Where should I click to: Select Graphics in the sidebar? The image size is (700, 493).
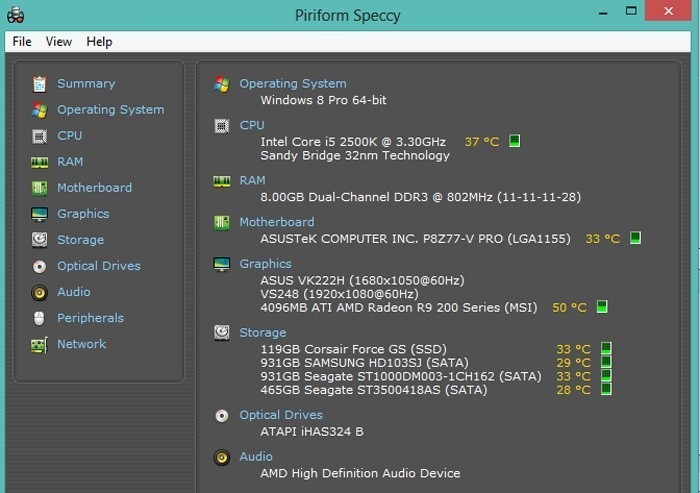[x=83, y=214]
